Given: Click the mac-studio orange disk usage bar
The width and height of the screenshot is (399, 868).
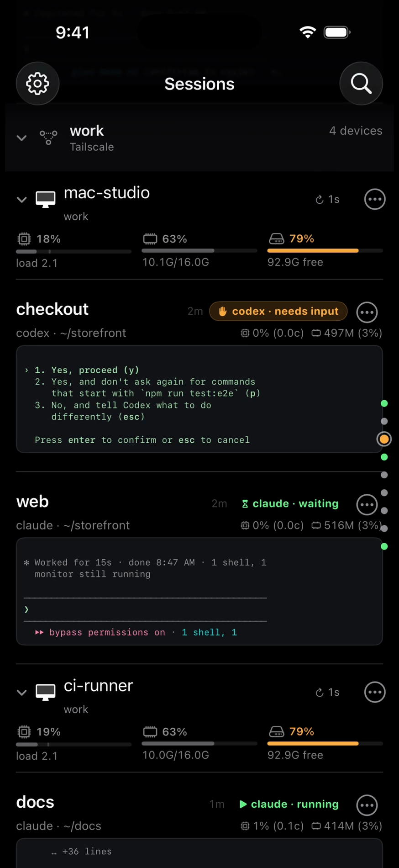Looking at the screenshot, I should pyautogui.click(x=325, y=251).
